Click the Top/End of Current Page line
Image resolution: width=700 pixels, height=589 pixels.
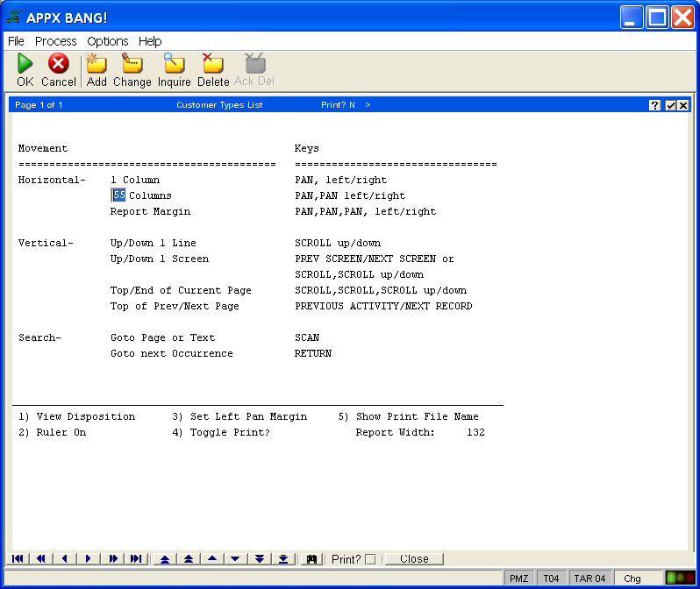tap(181, 290)
